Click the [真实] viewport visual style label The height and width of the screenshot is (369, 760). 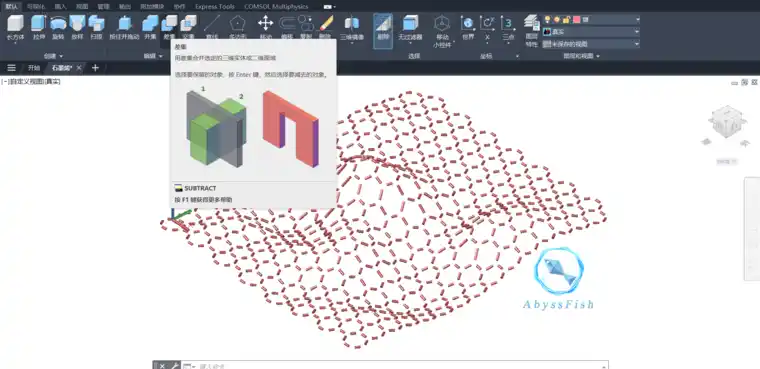point(53,81)
